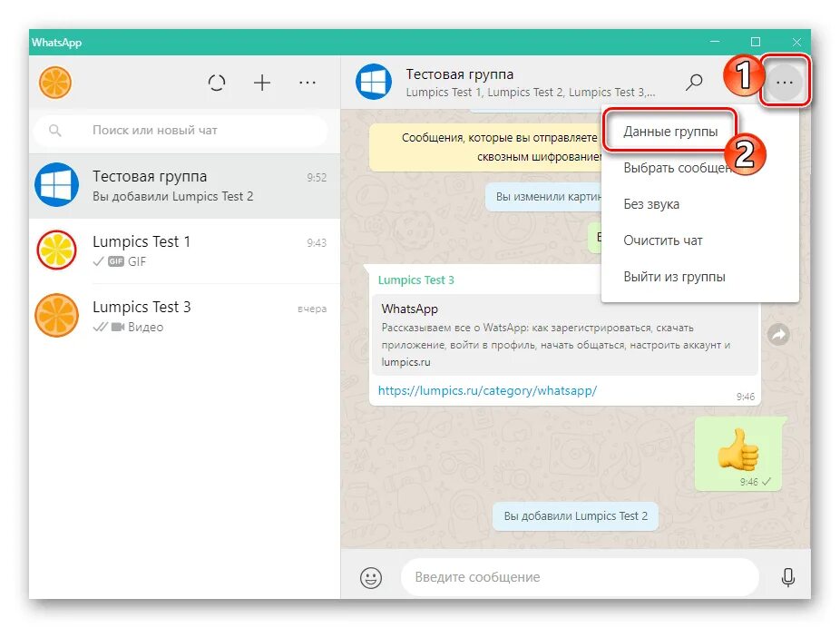Click the lemon avatar of Lumpics Test 1

pos(57,250)
